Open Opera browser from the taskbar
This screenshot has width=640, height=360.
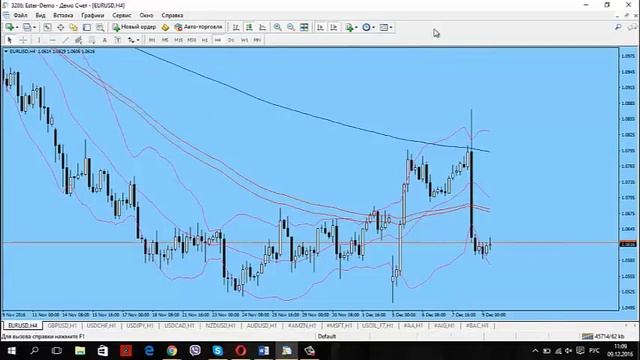240,351
